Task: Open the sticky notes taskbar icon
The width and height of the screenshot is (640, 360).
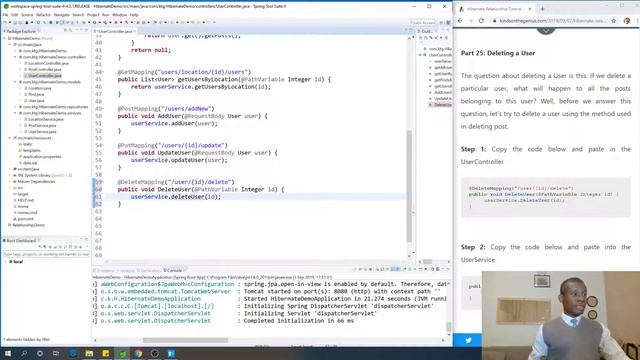Action: tap(106, 353)
